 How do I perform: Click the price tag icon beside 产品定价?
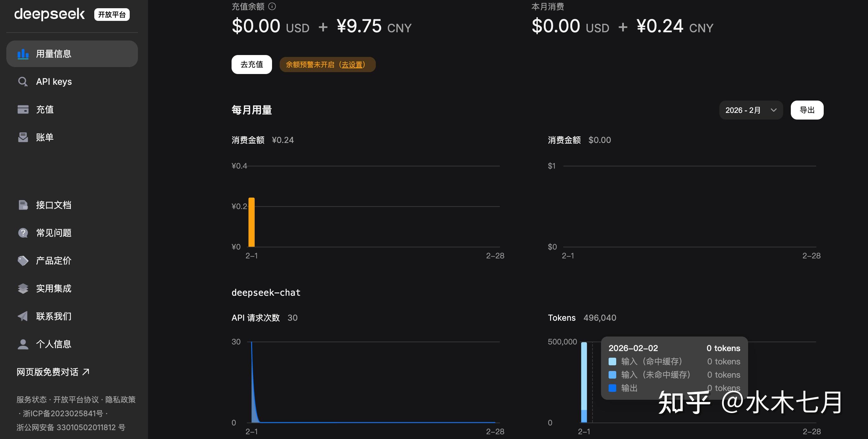[23, 261]
